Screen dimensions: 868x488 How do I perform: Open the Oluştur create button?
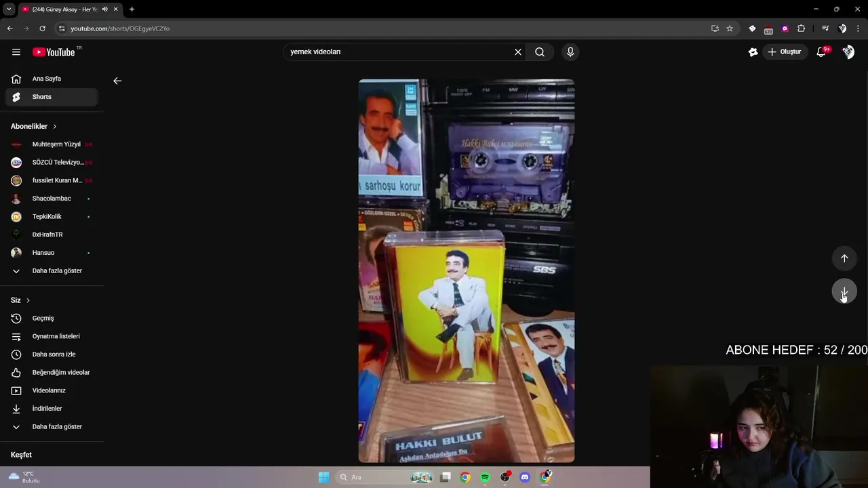[785, 52]
